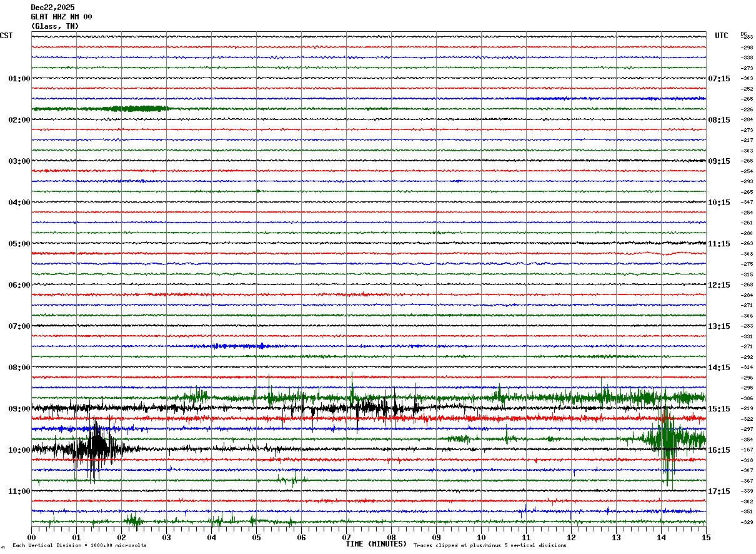Click the date label Dec22,2025
This screenshot has height=554, width=756.
coord(52,8)
